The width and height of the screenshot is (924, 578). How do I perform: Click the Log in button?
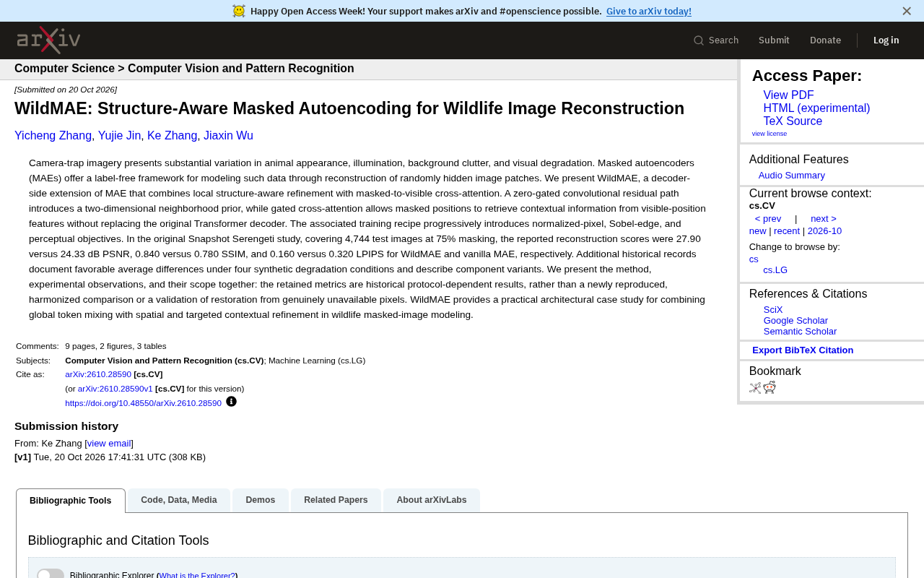tap(886, 40)
